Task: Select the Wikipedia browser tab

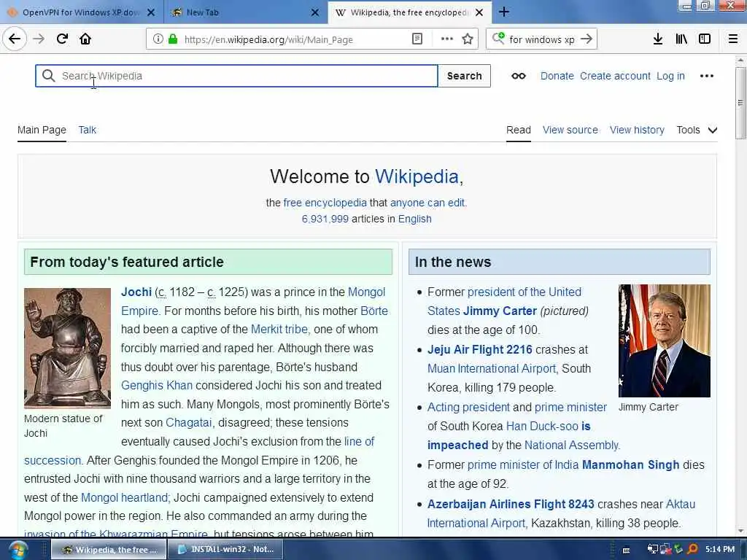Action: click(409, 12)
